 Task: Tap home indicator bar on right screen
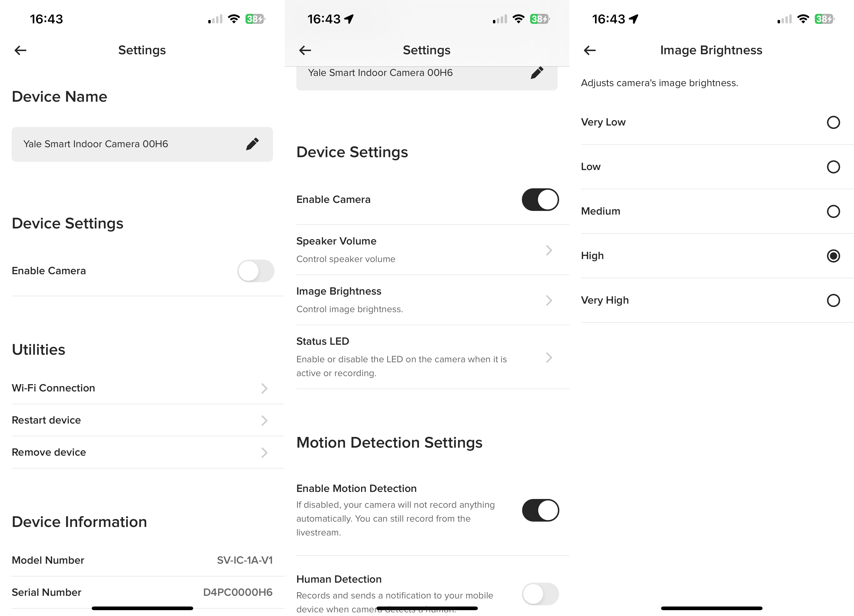[711, 608]
